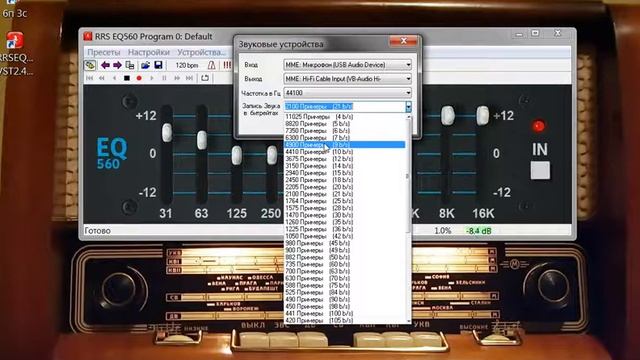Select 1764 Примеры (25 b/s)
Image resolution: width=640 pixels, height=360 pixels.
click(344, 201)
